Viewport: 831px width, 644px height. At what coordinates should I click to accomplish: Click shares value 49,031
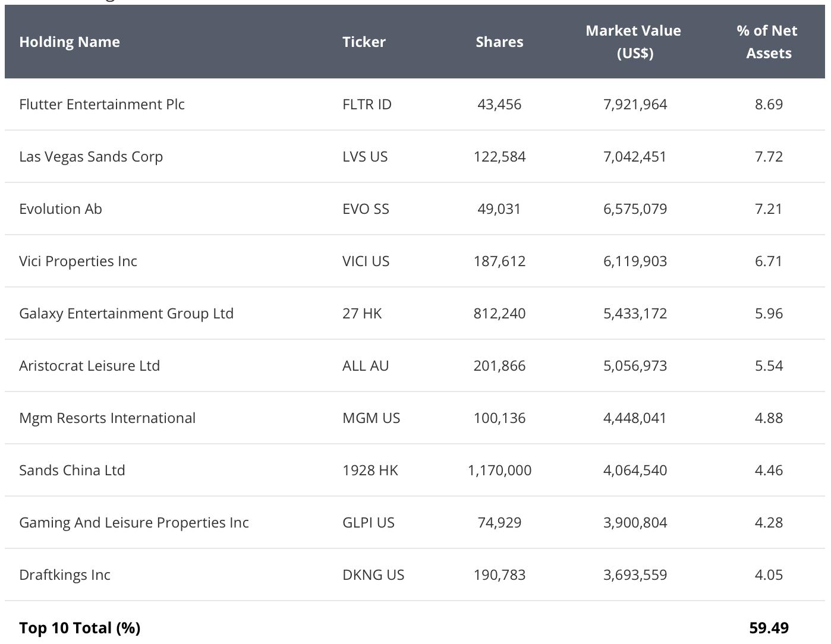tap(499, 209)
